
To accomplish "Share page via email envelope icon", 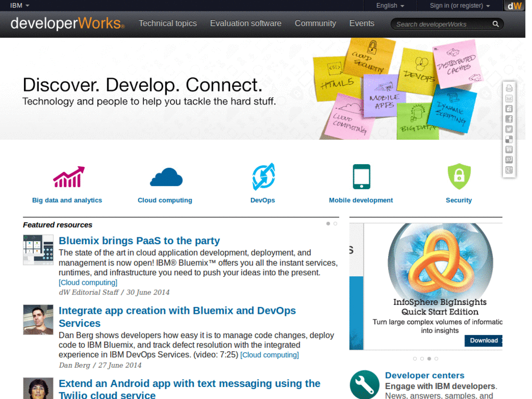I will click(509, 99).
